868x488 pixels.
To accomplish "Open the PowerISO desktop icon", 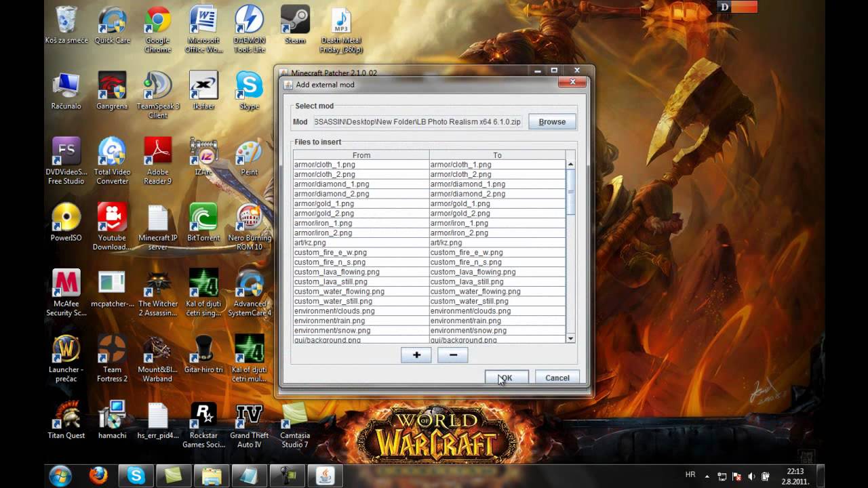I will pyautogui.click(x=66, y=222).
